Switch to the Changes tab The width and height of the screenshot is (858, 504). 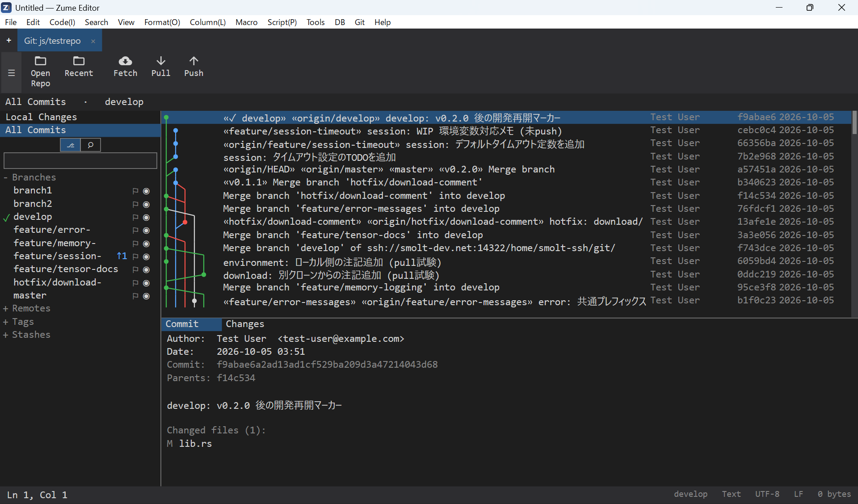(x=245, y=324)
